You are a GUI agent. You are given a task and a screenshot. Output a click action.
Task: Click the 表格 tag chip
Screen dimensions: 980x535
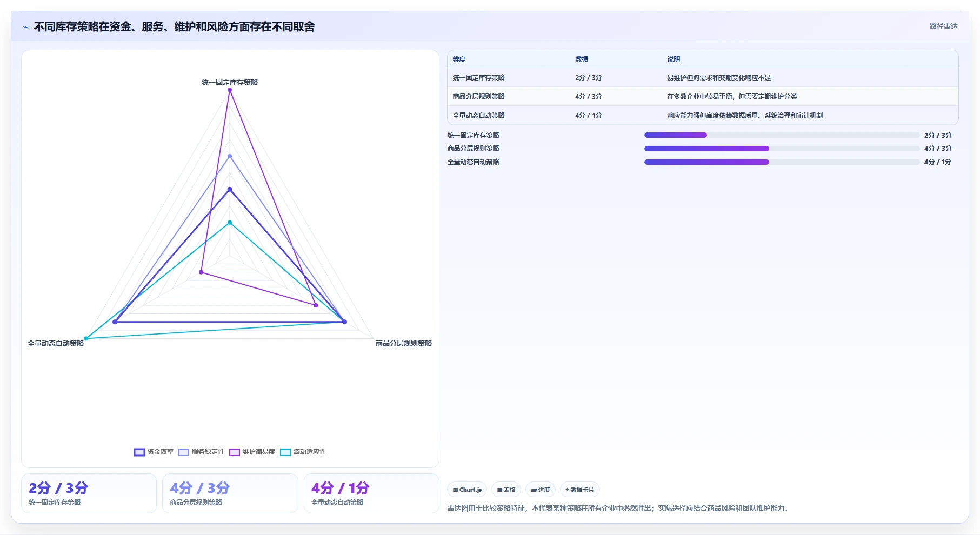click(506, 490)
